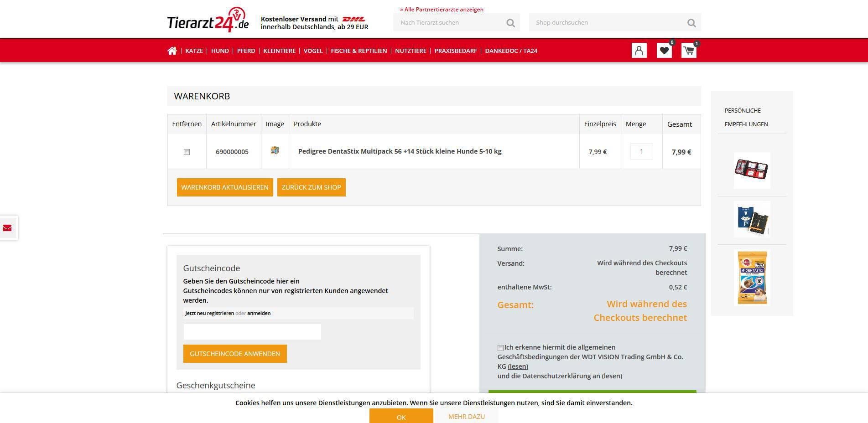
Task: Open the FISCHE & REPTILIEN menu
Action: point(359,51)
